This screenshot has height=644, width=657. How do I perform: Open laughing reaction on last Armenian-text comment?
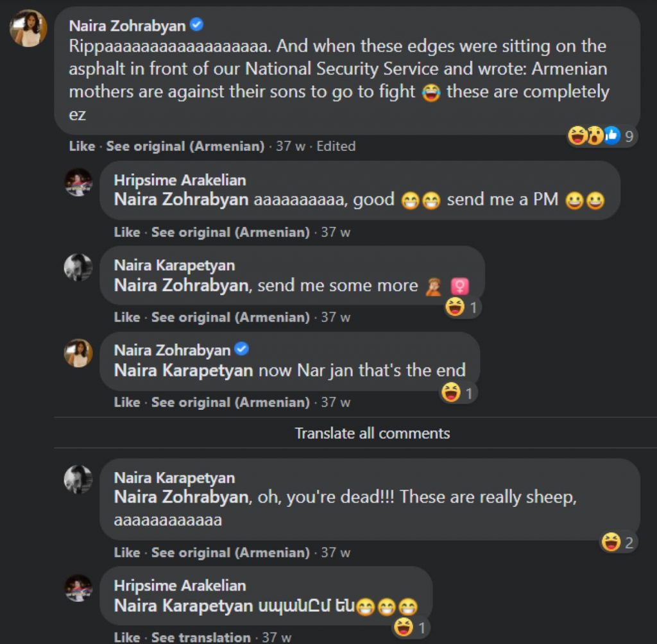point(412,627)
